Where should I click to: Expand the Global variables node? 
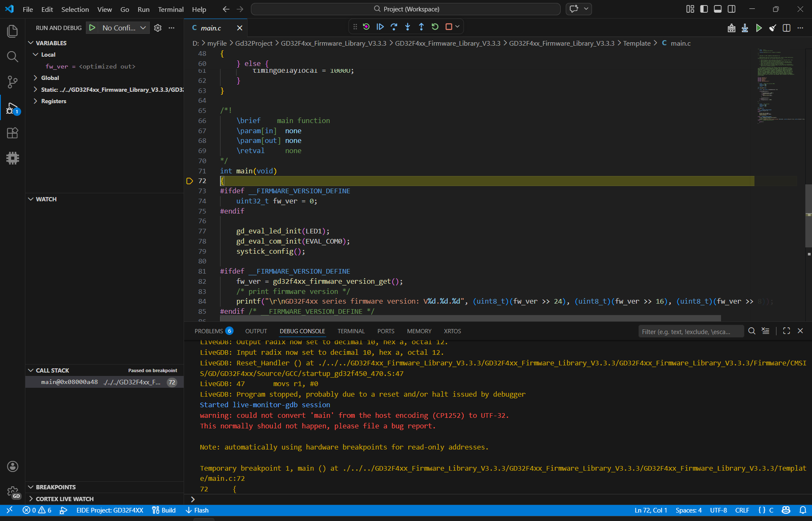(36, 78)
